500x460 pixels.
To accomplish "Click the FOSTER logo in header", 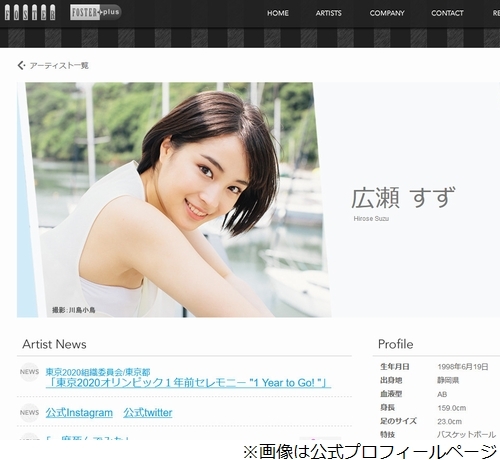I will click(x=30, y=13).
